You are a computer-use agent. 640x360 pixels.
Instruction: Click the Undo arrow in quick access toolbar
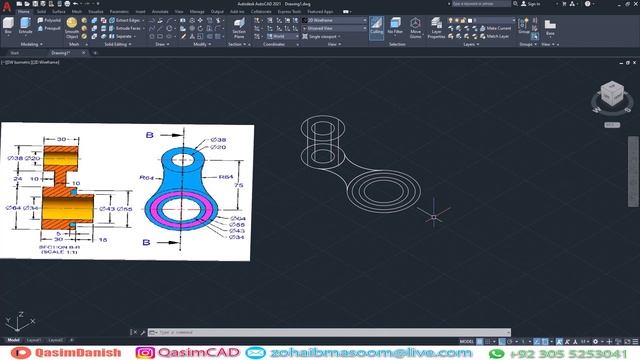click(75, 4)
